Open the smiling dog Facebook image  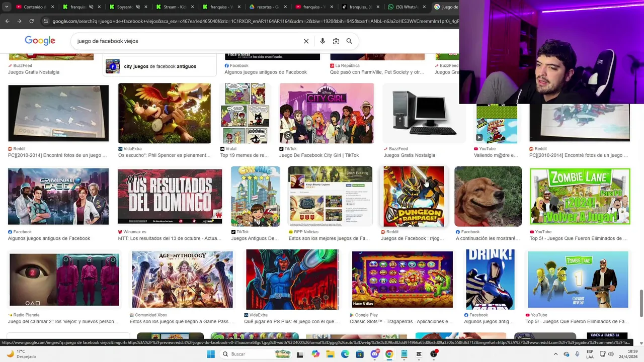(488, 197)
